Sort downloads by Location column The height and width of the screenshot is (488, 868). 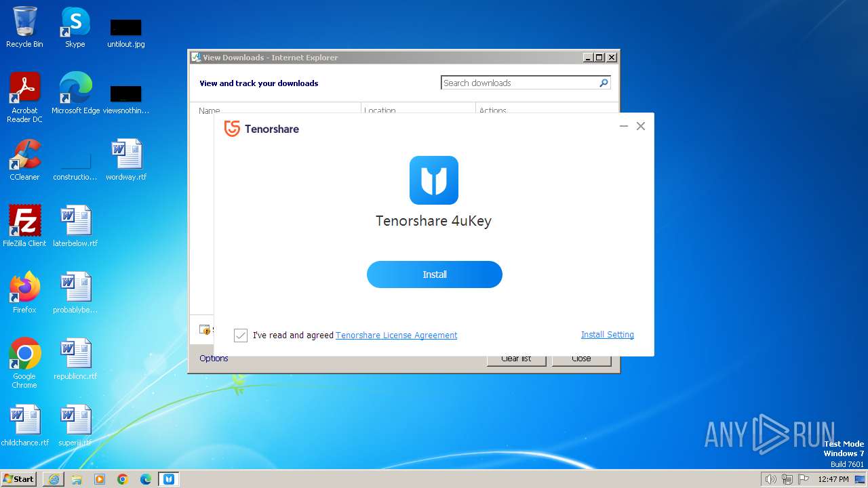[418, 108]
